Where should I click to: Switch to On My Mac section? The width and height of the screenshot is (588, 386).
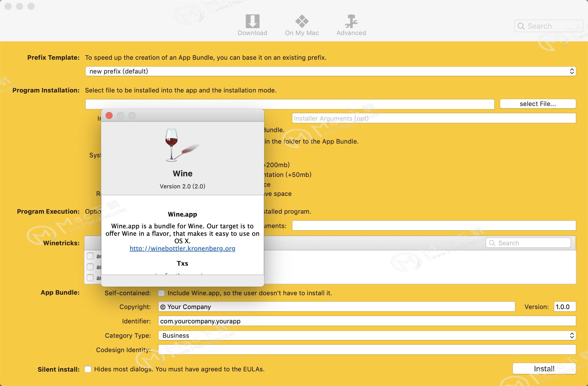coord(302,25)
